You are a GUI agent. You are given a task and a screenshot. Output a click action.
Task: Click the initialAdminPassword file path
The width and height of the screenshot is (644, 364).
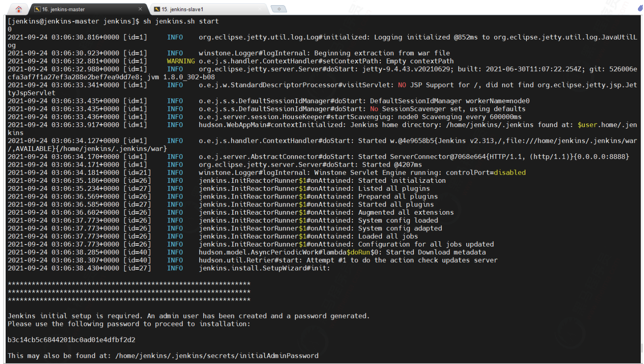[x=217, y=356]
